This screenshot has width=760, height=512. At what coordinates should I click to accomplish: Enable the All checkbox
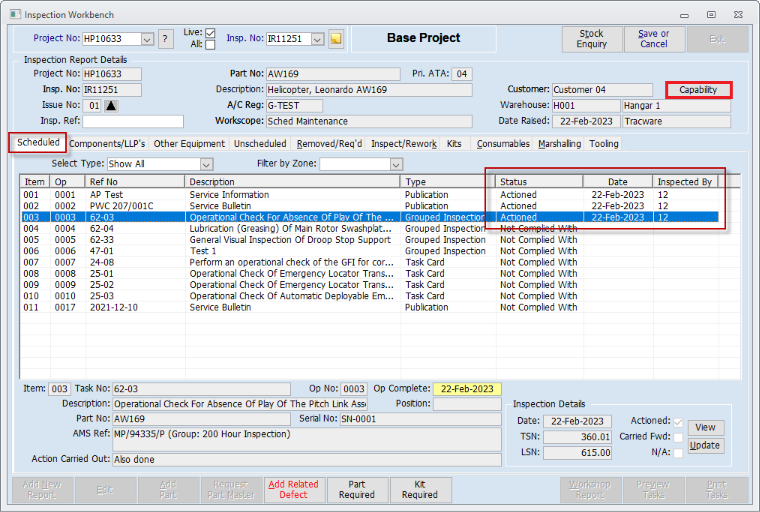pos(210,45)
